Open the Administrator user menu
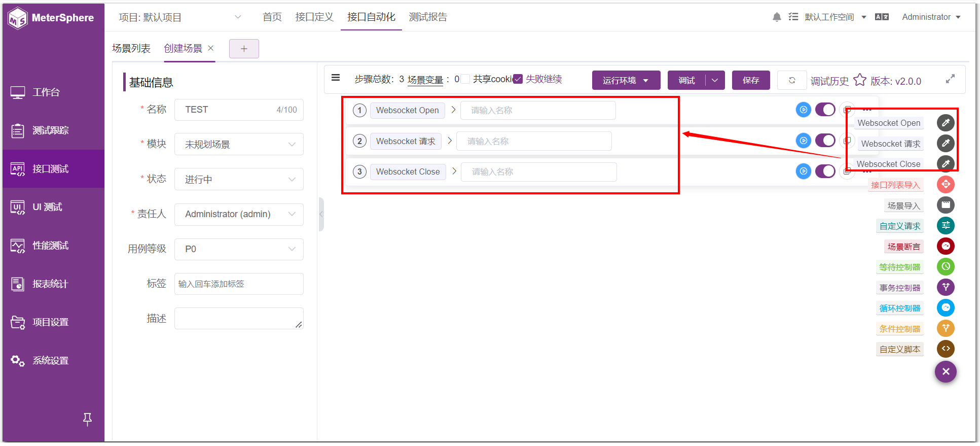Image resolution: width=980 pixels, height=446 pixels. point(931,17)
